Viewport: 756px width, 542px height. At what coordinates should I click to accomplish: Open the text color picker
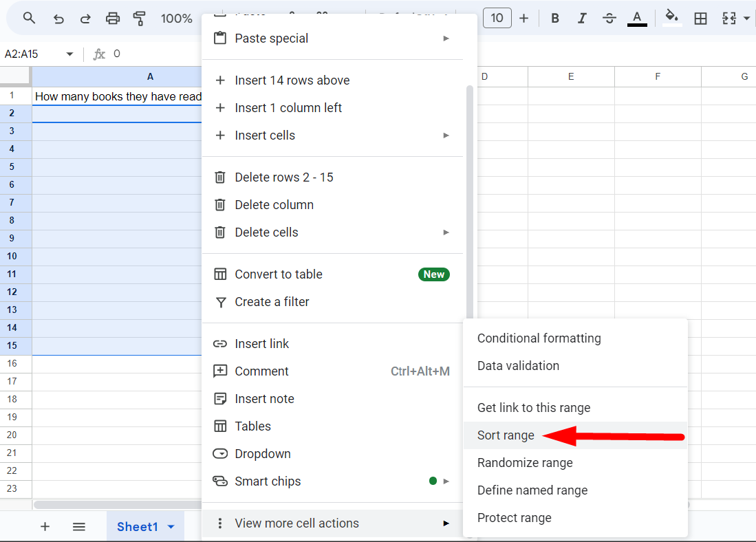coord(637,19)
